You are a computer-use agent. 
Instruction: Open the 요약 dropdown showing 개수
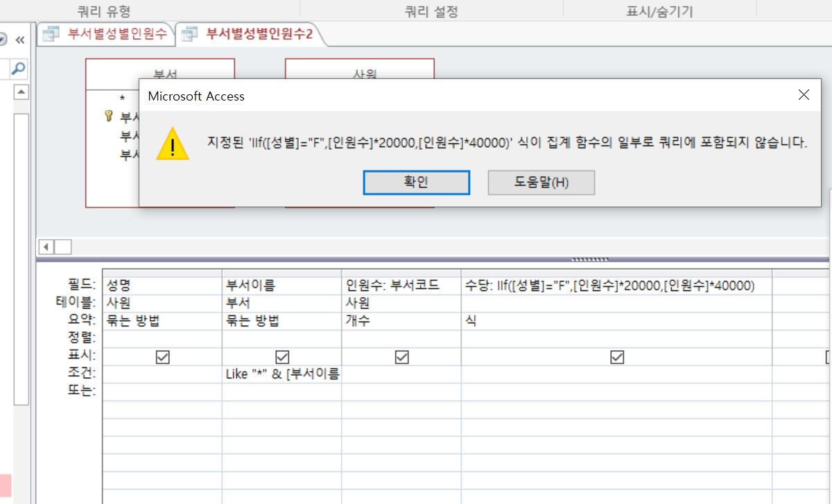click(401, 321)
